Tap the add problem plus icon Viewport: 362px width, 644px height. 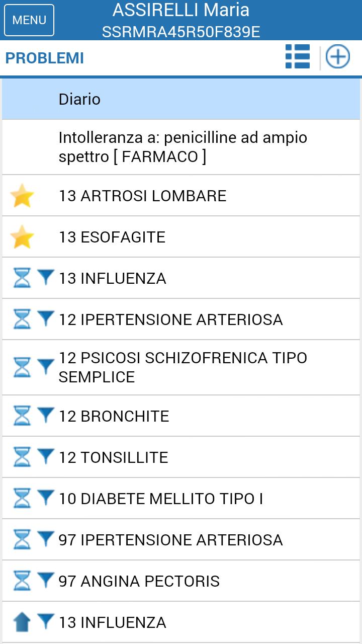pyautogui.click(x=338, y=56)
